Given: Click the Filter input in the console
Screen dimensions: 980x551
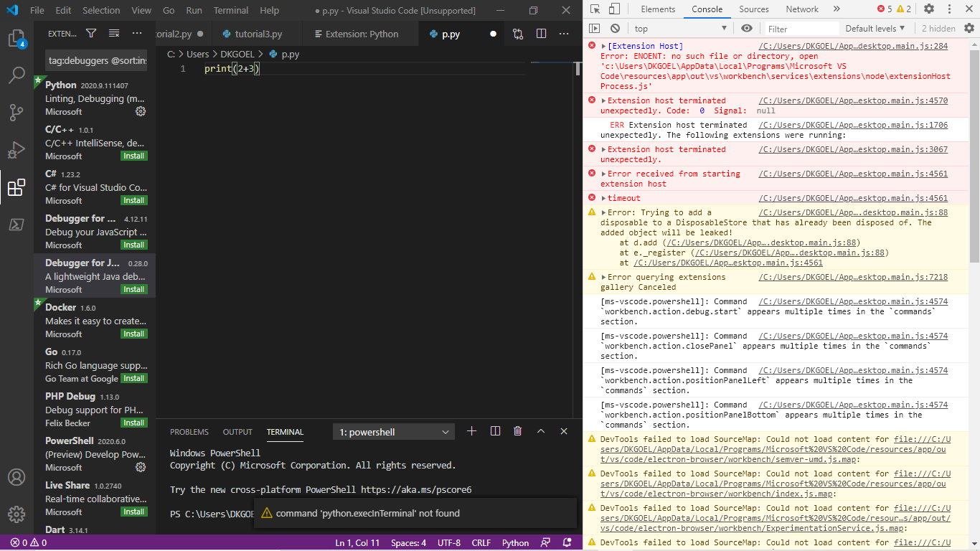Looking at the screenshot, I should click(801, 28).
